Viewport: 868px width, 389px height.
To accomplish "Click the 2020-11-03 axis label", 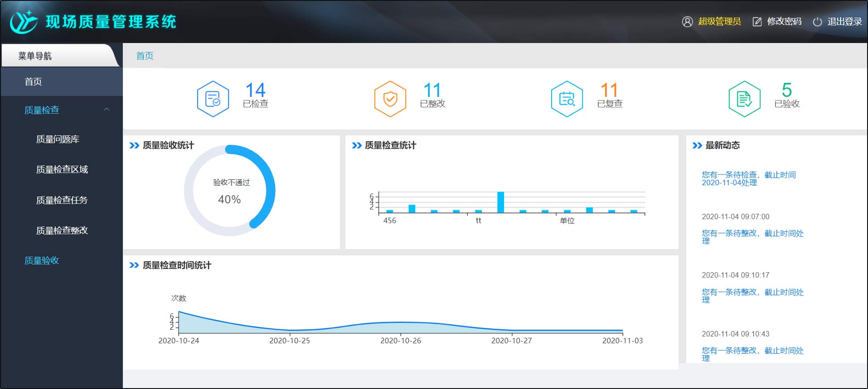I will (x=622, y=341).
